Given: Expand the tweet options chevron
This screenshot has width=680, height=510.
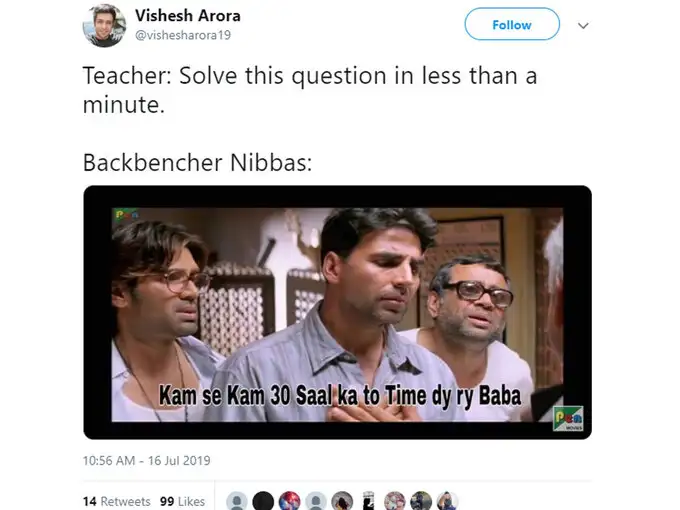Looking at the screenshot, I should [x=583, y=26].
